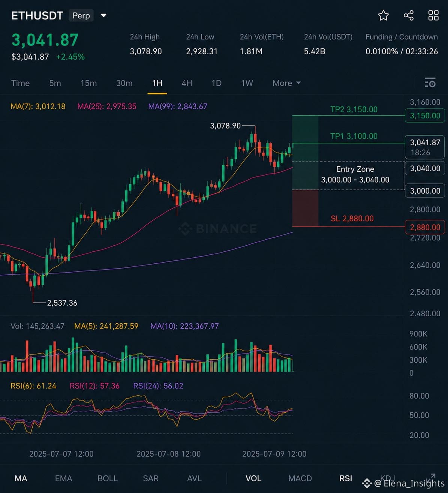Toggle the MA overlay indicator

[21, 478]
